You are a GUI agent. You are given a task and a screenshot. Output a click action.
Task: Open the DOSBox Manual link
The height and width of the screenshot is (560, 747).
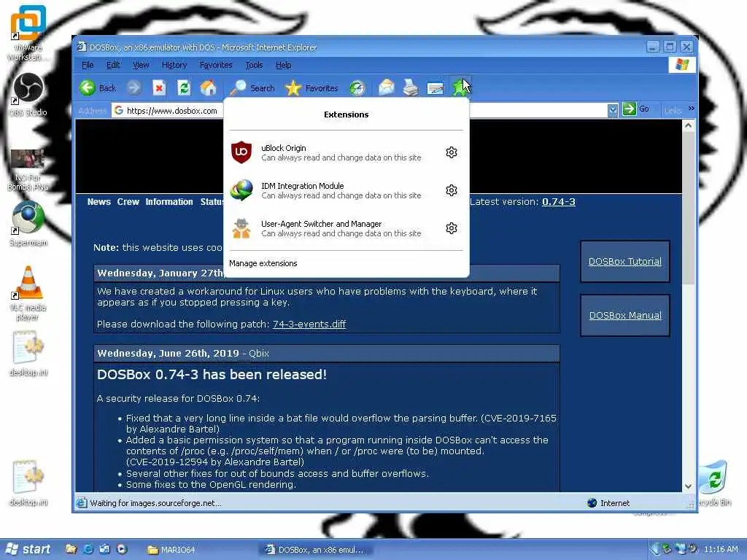[625, 315]
